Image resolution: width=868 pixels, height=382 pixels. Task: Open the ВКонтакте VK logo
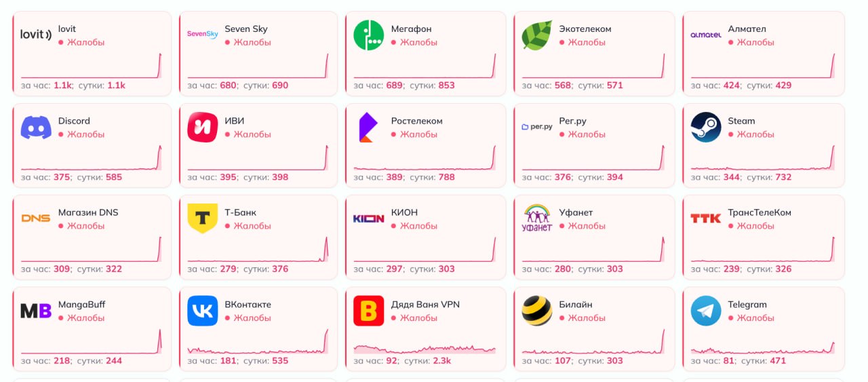[x=203, y=311]
